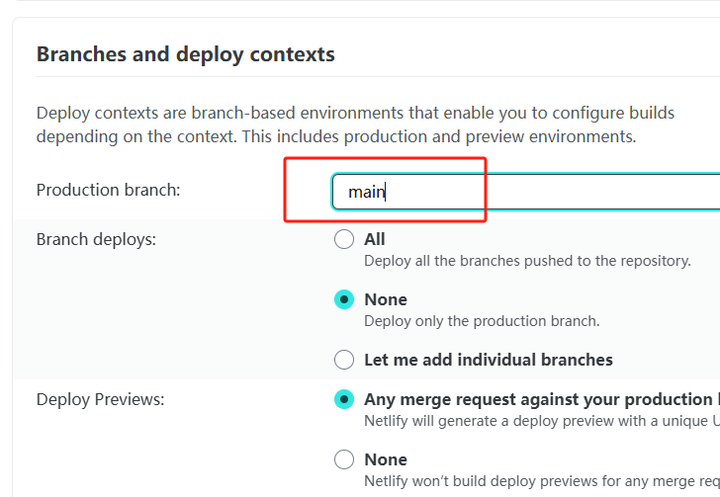Click "Deploy all the branches pushed" description text
The height and width of the screenshot is (497, 720).
[x=527, y=261]
